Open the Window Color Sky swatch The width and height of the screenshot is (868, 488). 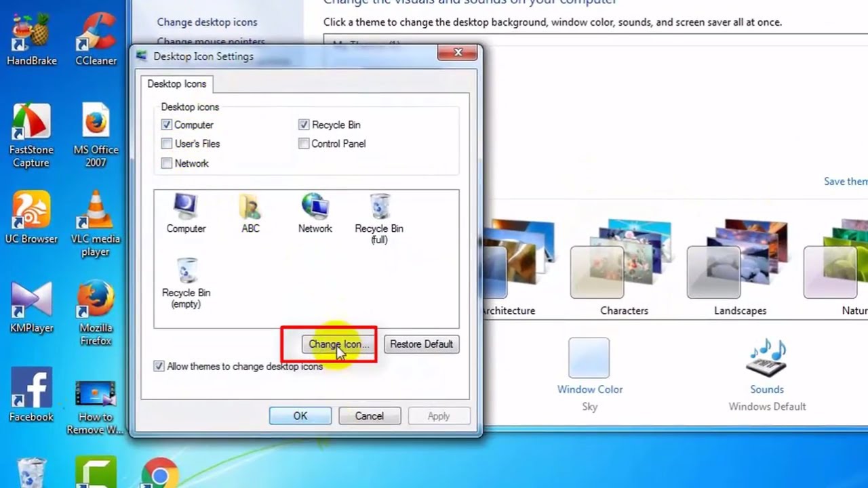pos(589,358)
